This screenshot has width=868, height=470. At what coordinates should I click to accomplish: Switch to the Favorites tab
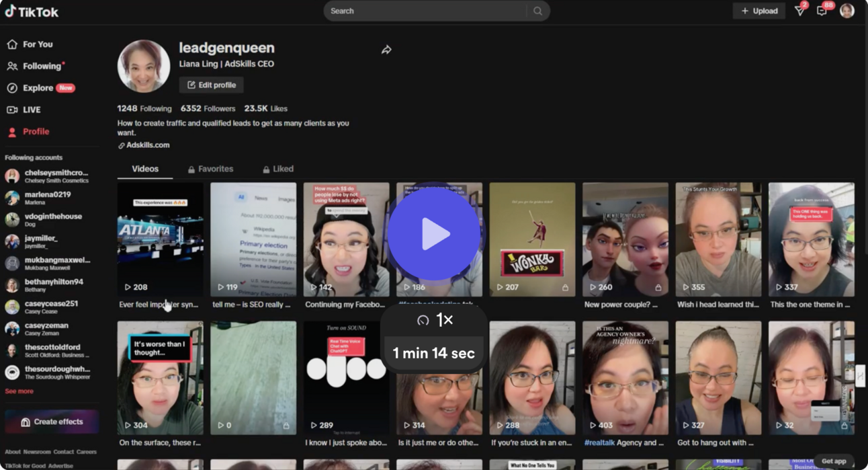[210, 169]
